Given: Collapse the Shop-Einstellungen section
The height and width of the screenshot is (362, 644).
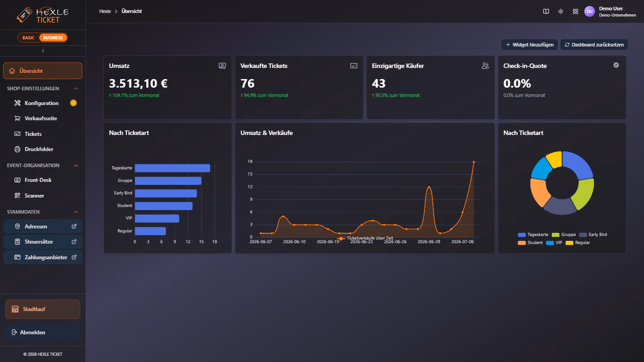Looking at the screenshot, I should pyautogui.click(x=76, y=88).
